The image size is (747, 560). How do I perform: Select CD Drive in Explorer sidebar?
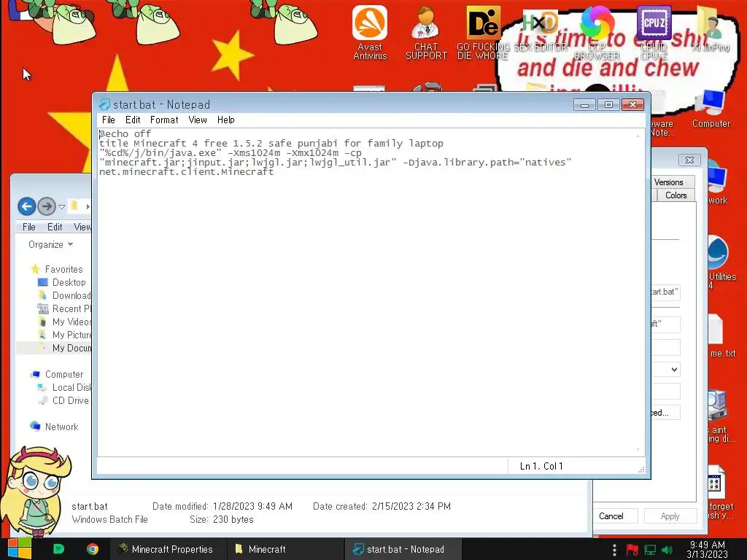63,400
